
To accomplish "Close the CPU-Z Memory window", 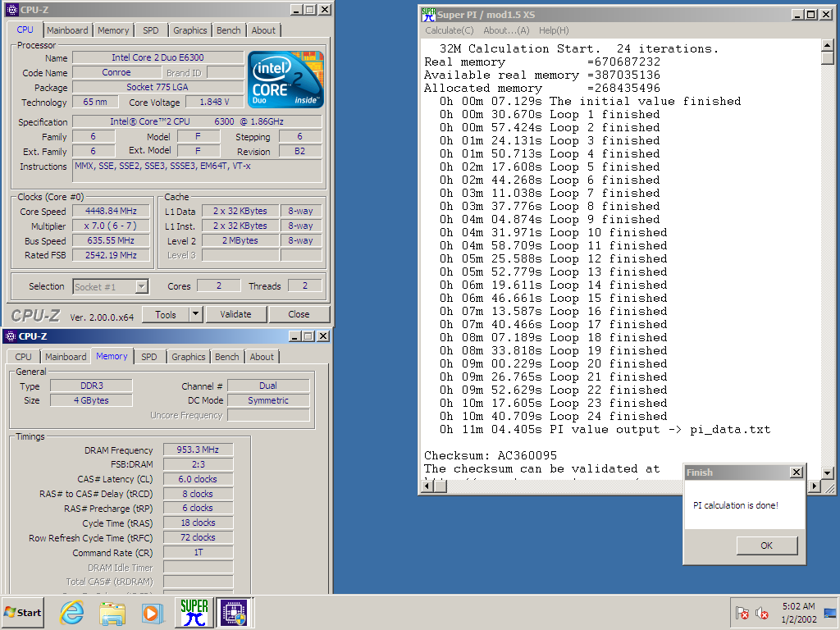I will click(323, 336).
